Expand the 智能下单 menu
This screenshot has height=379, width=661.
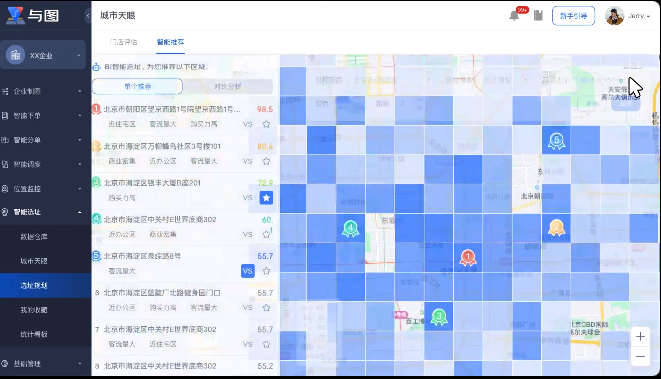(x=80, y=116)
